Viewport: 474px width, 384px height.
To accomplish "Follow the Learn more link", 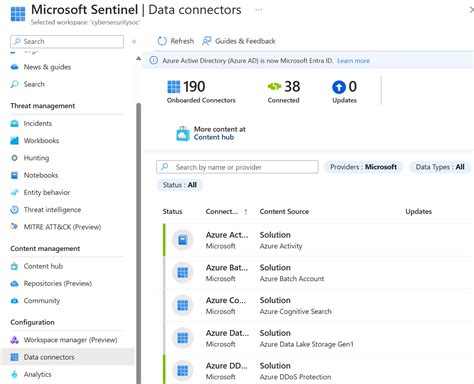I will [x=353, y=61].
